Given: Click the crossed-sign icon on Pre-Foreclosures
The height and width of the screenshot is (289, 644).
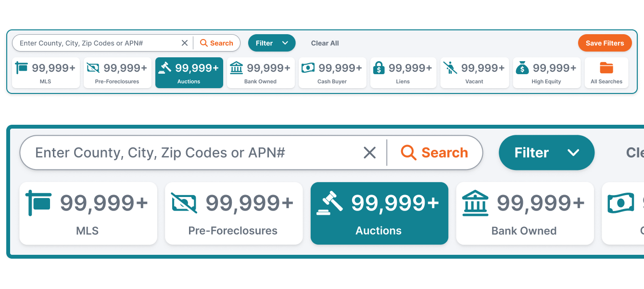Looking at the screenshot, I should coord(92,67).
